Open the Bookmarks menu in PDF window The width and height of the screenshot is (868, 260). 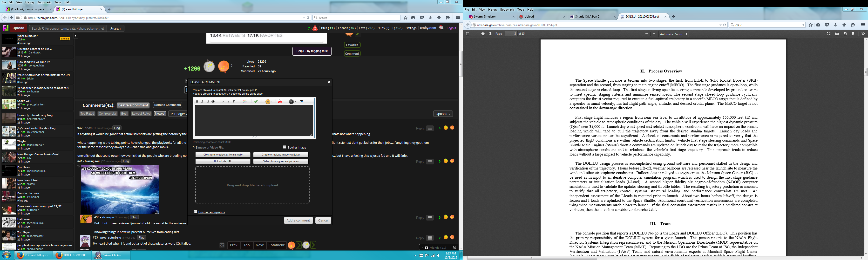point(507,10)
